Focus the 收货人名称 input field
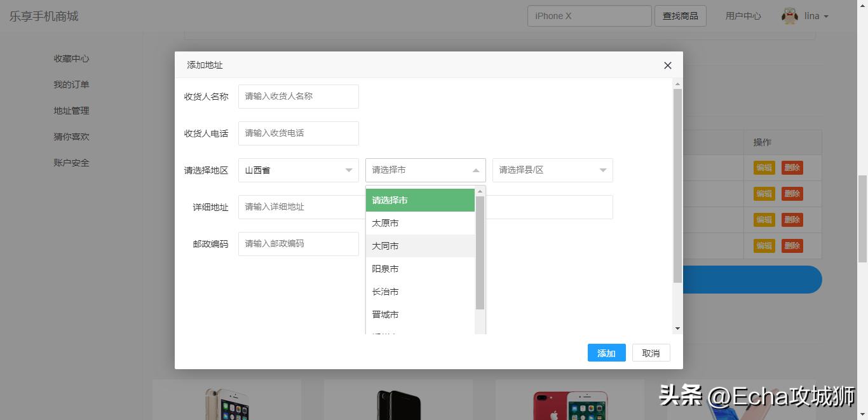Image resolution: width=868 pixels, height=420 pixels. tap(298, 96)
